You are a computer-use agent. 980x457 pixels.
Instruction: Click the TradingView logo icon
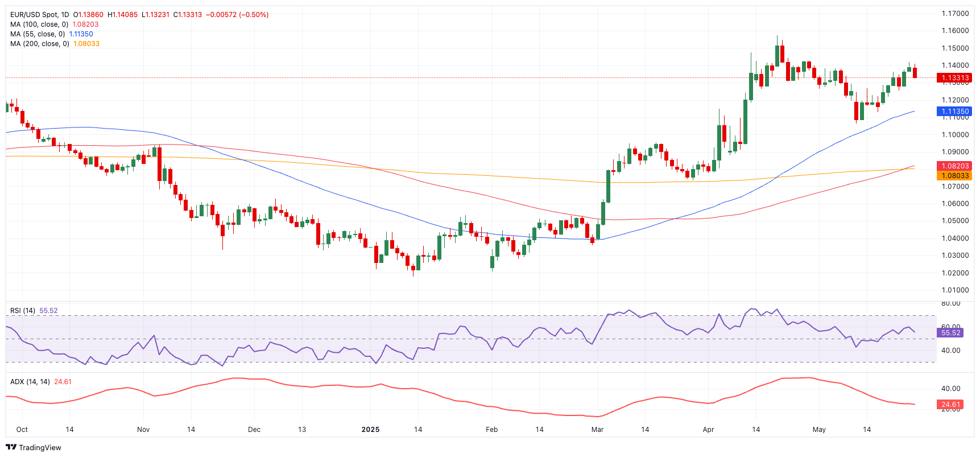[x=11, y=447]
